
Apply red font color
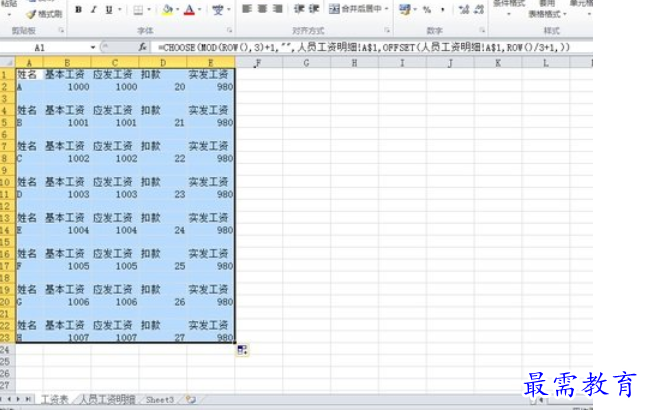click(x=189, y=10)
